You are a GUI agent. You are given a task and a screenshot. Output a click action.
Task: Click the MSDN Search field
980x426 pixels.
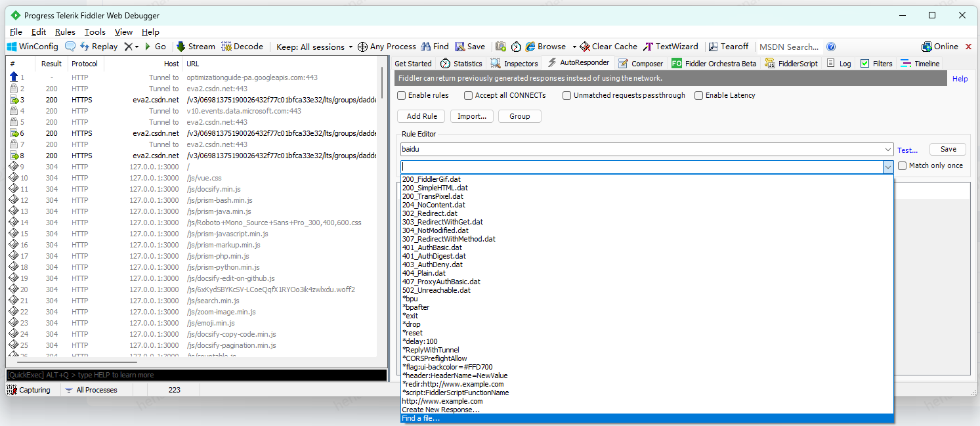[789, 47]
